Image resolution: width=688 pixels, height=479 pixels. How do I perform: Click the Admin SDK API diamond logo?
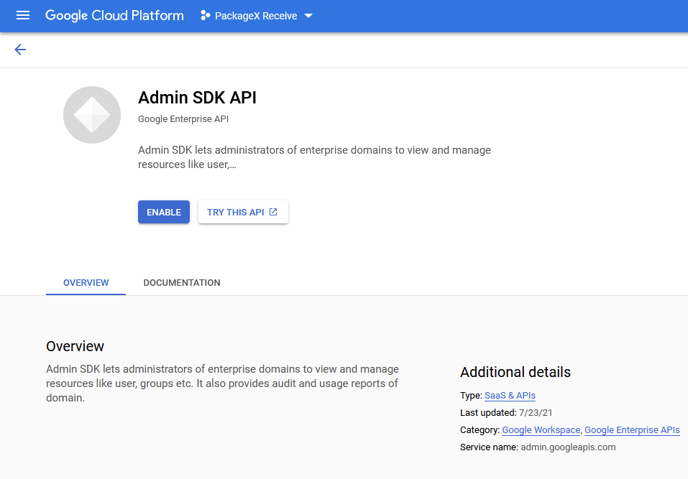tap(92, 115)
